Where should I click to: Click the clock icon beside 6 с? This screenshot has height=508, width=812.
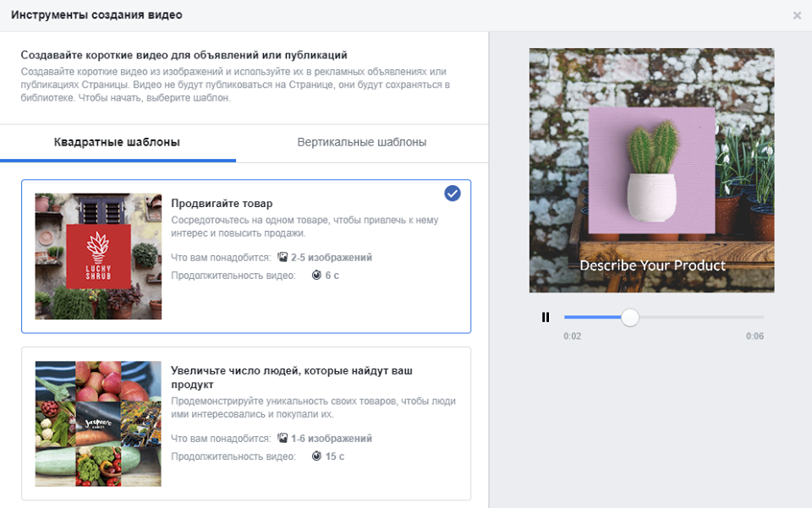tap(317, 275)
